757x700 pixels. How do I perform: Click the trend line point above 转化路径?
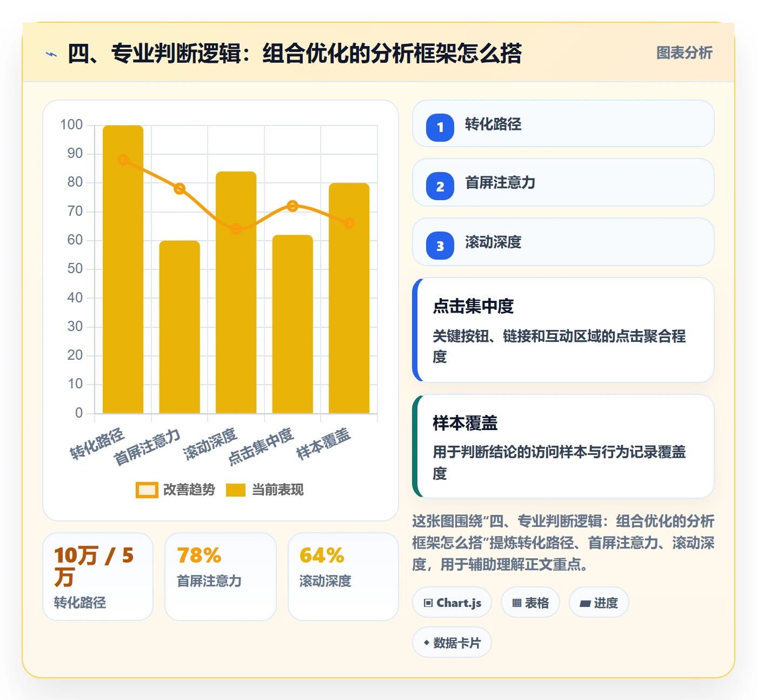tap(123, 160)
